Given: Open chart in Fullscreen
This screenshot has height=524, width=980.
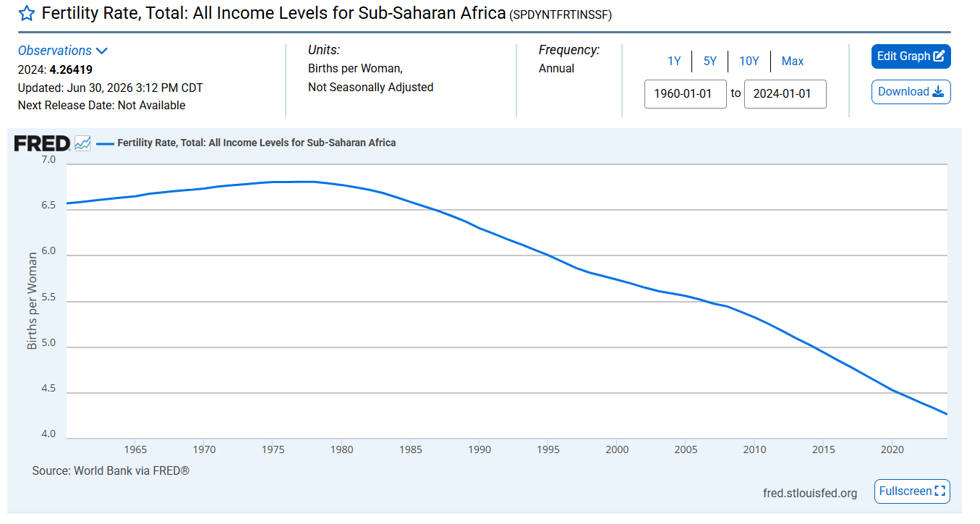Looking at the screenshot, I should point(912,491).
